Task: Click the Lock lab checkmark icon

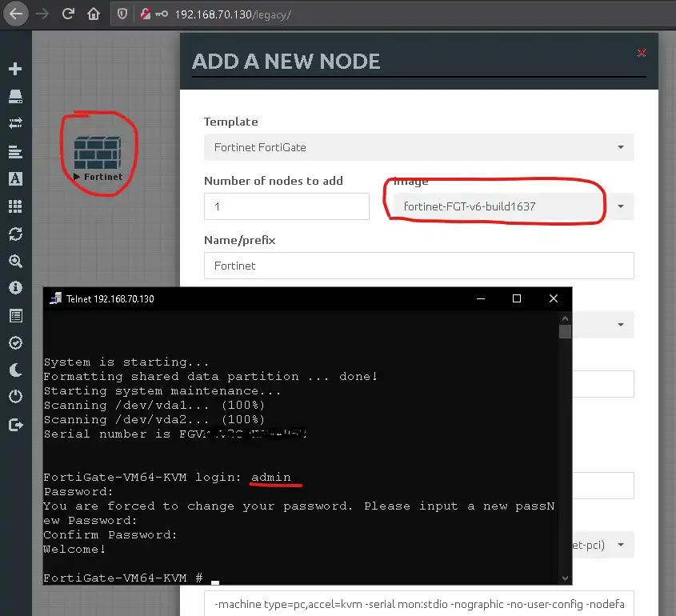Action: click(x=15, y=342)
